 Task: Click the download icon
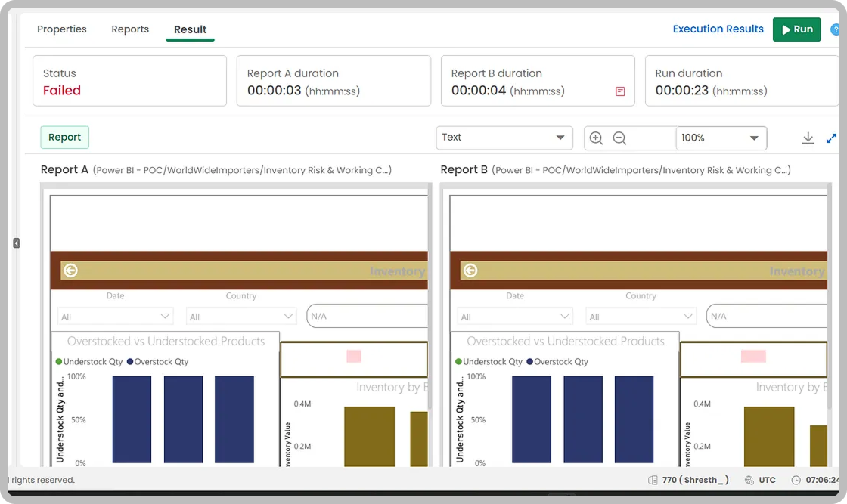pyautogui.click(x=808, y=138)
